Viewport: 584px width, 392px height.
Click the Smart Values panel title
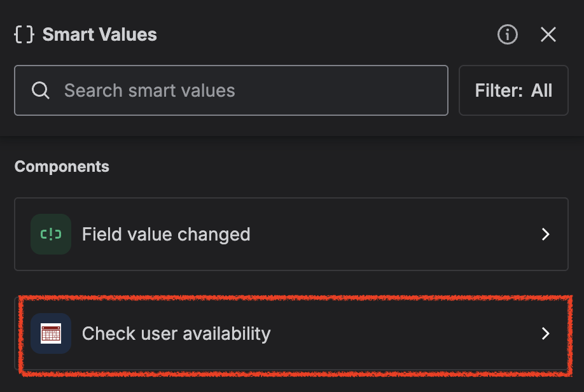99,35
